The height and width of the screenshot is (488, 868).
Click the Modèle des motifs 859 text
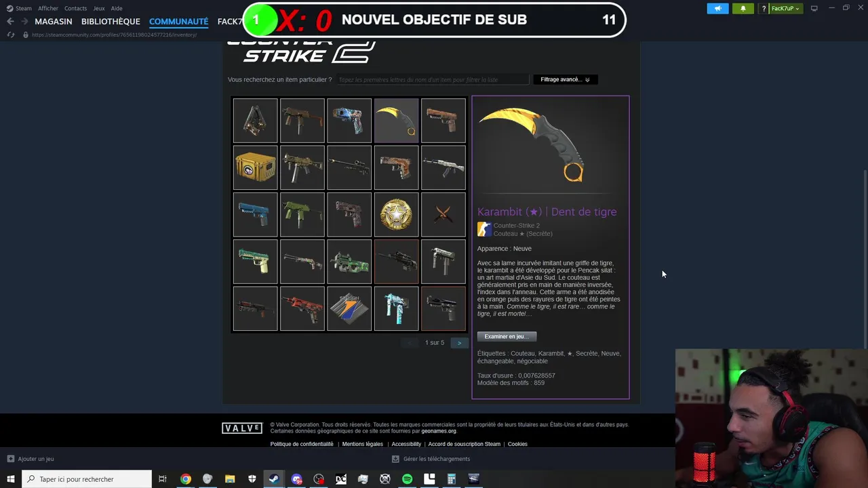click(x=511, y=383)
